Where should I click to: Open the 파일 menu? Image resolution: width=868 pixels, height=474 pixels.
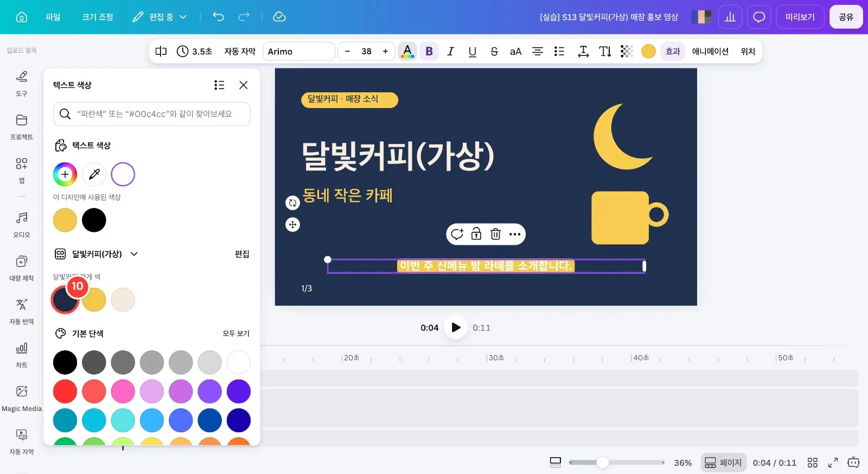[53, 17]
